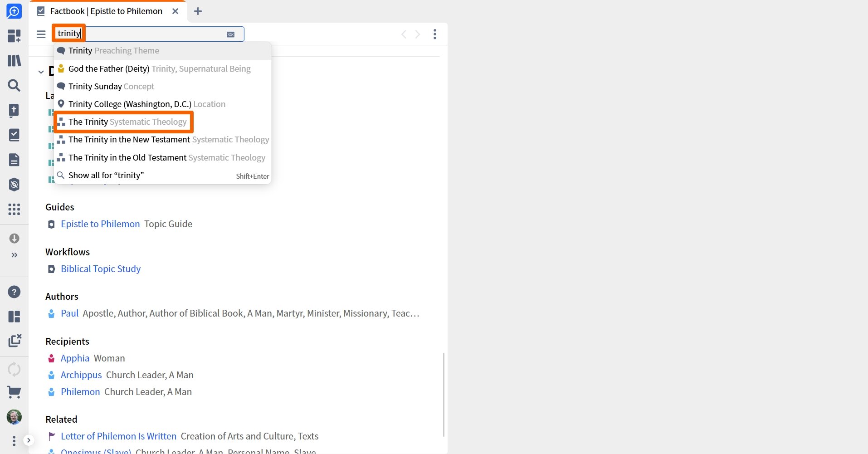Open the Layouts icon

point(14,316)
